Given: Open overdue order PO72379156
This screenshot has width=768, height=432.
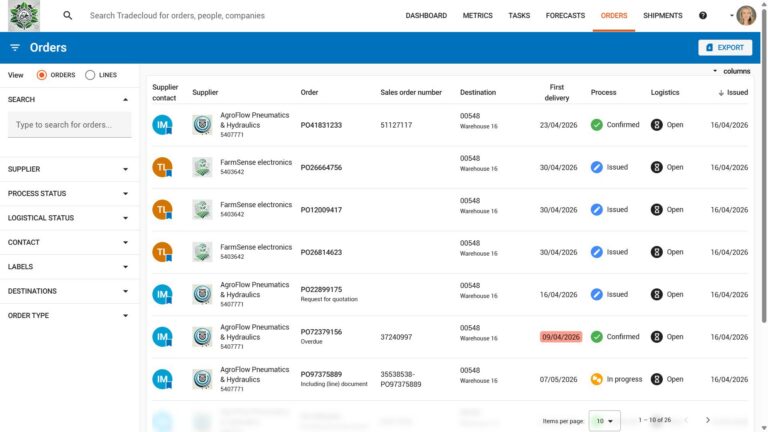Looking at the screenshot, I should tap(321, 332).
